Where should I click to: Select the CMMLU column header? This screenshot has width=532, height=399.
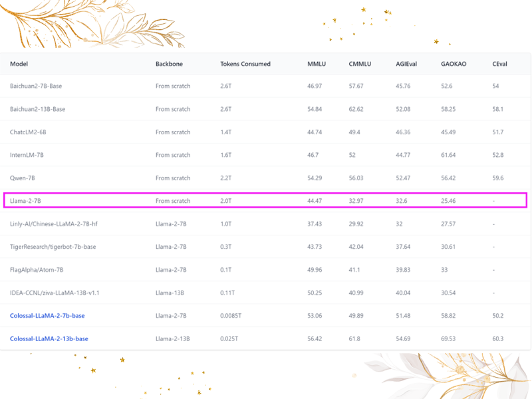tap(360, 64)
